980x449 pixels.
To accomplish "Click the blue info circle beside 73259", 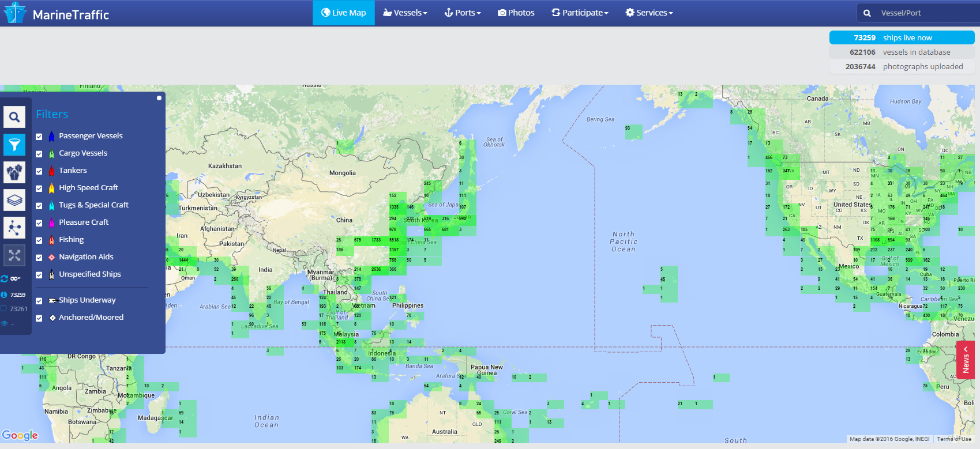I will tap(4, 295).
